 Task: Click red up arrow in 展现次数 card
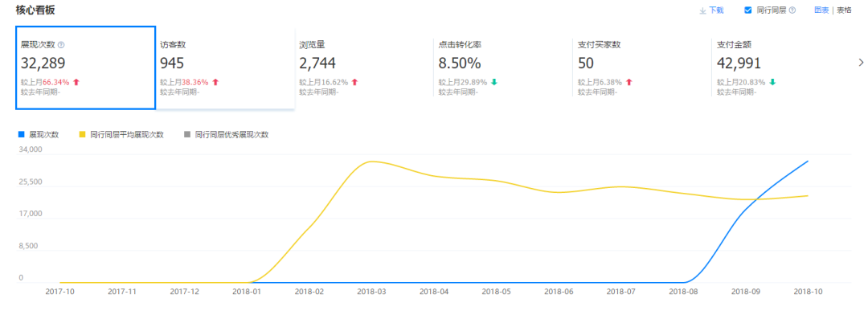[x=76, y=82]
